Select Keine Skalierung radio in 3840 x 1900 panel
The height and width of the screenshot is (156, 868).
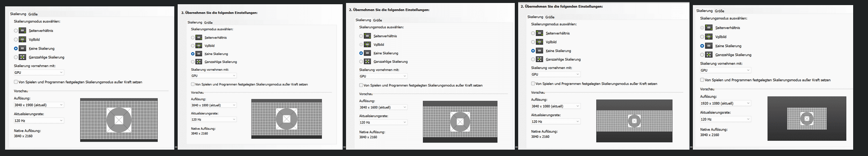[x=16, y=48]
